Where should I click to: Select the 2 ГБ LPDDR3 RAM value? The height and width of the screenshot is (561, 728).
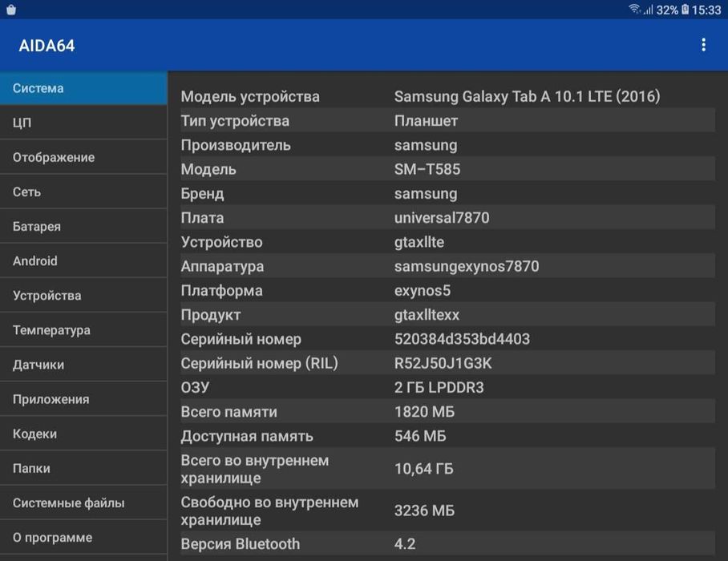(439, 387)
